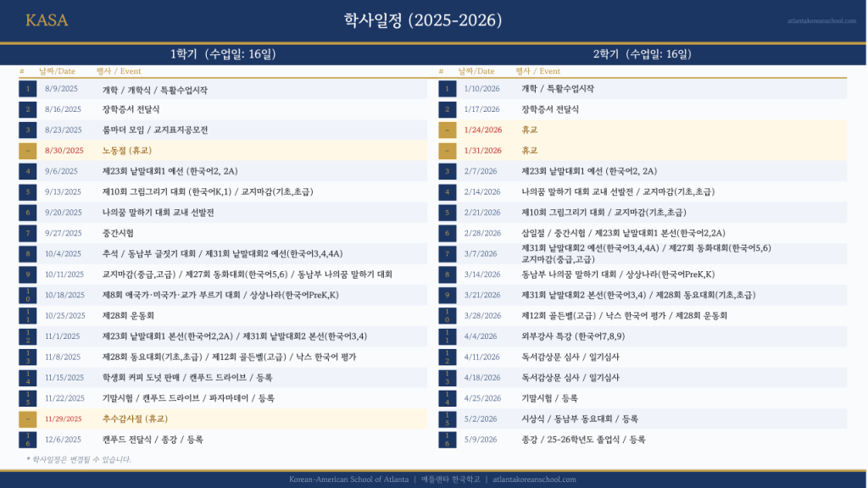Click the KASA logo in the header
Screen dimensions: 868x488
tap(47, 20)
